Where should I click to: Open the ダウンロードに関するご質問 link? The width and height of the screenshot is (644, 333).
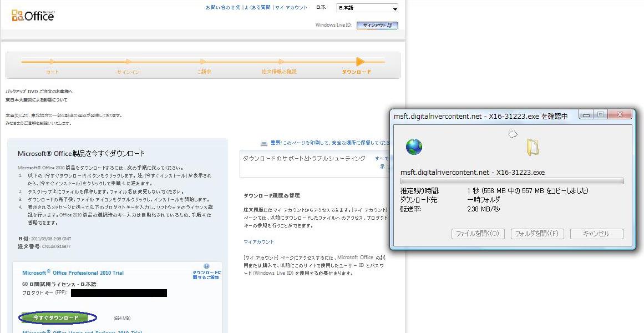coord(206,275)
